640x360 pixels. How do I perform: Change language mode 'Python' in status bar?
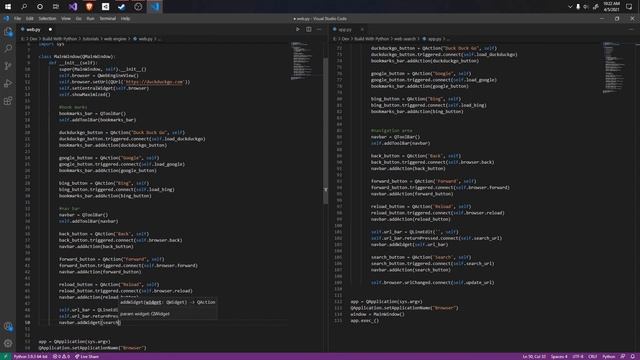click(609, 357)
